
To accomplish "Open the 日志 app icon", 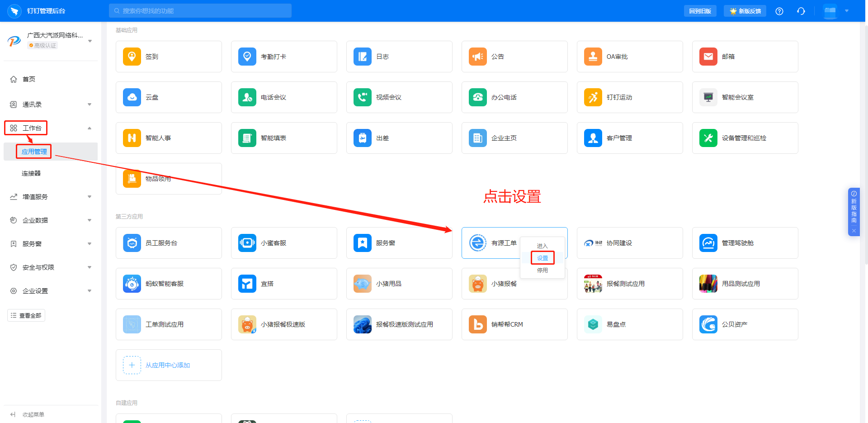I will point(363,57).
